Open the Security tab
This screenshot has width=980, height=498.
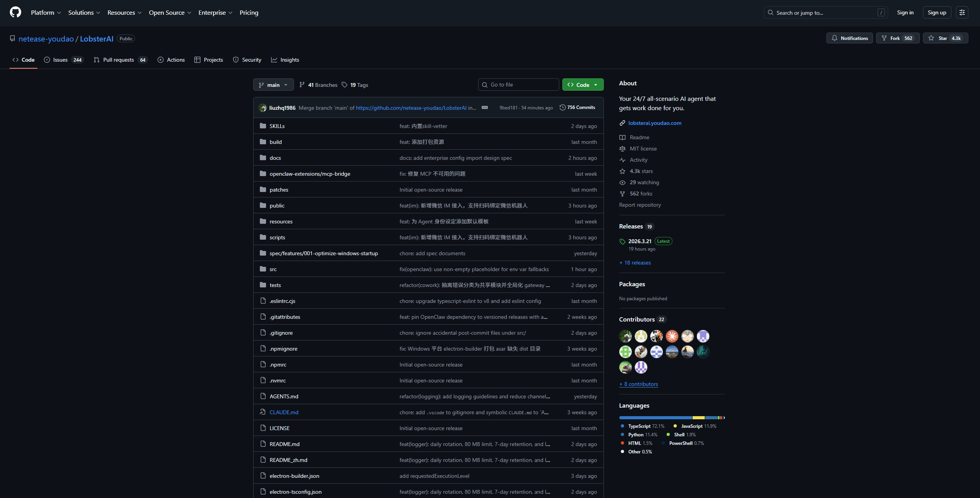247,60
